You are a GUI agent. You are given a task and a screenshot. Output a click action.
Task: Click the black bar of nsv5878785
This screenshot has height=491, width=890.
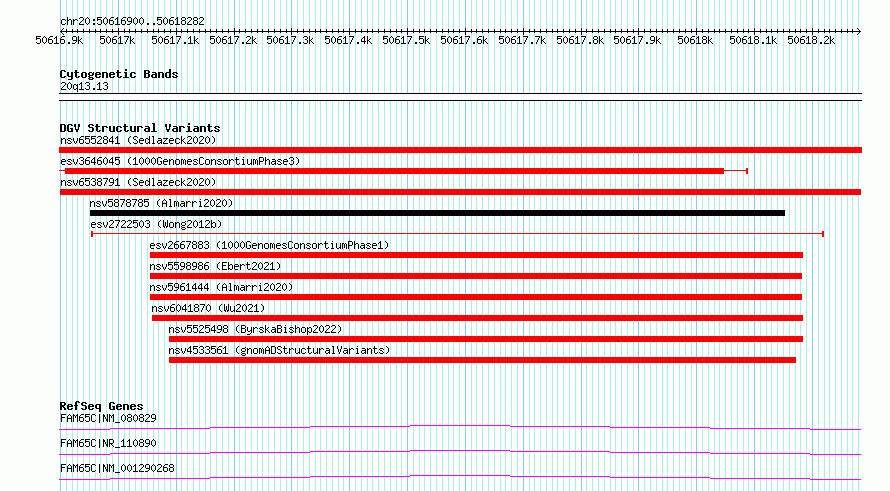click(x=437, y=213)
